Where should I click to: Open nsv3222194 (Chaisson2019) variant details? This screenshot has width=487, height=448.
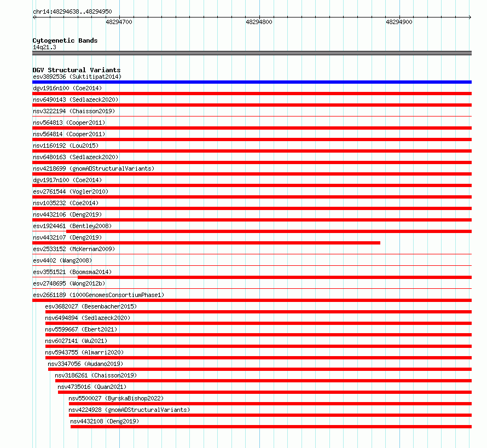[74, 111]
